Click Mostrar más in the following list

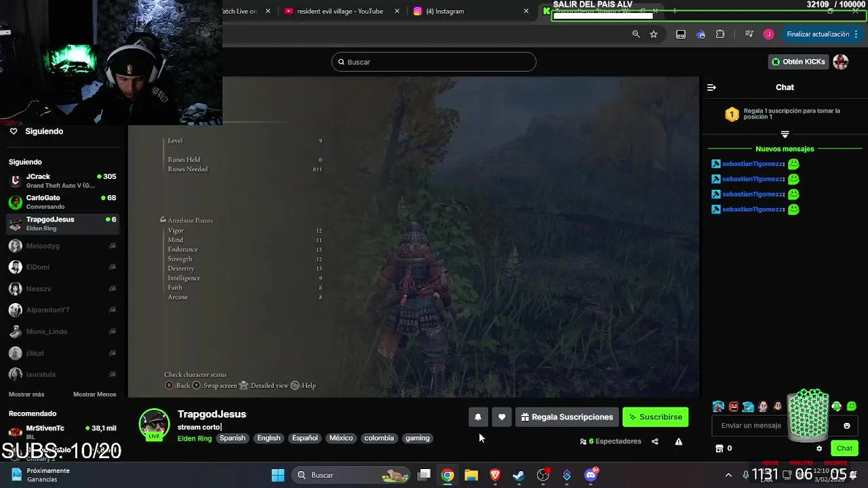click(26, 394)
